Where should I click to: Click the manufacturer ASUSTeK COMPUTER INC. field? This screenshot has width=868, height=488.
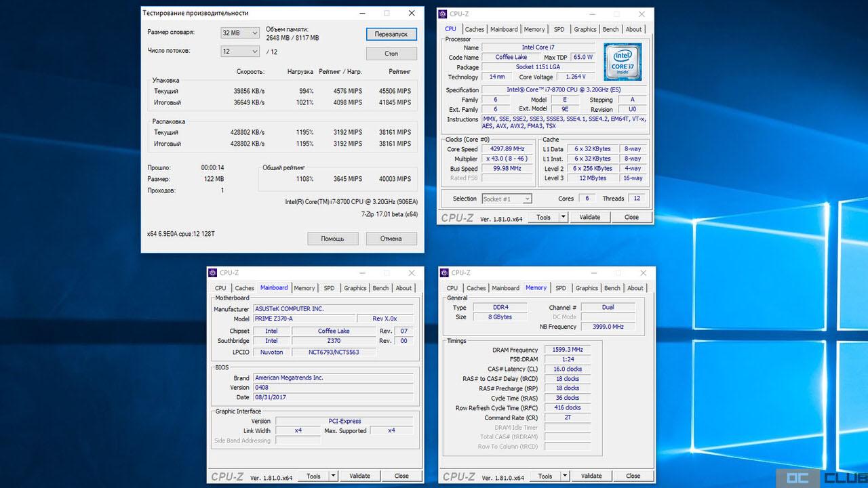click(x=334, y=308)
